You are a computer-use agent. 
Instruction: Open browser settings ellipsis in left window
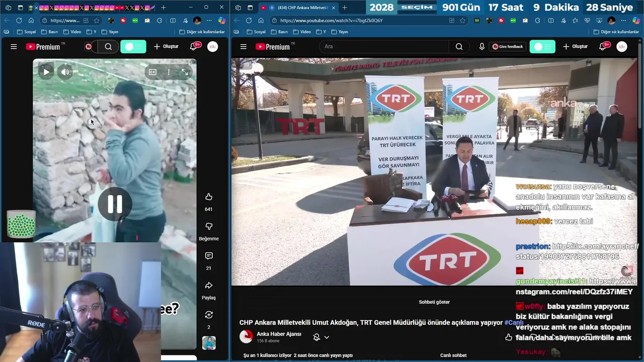[x=209, y=21]
